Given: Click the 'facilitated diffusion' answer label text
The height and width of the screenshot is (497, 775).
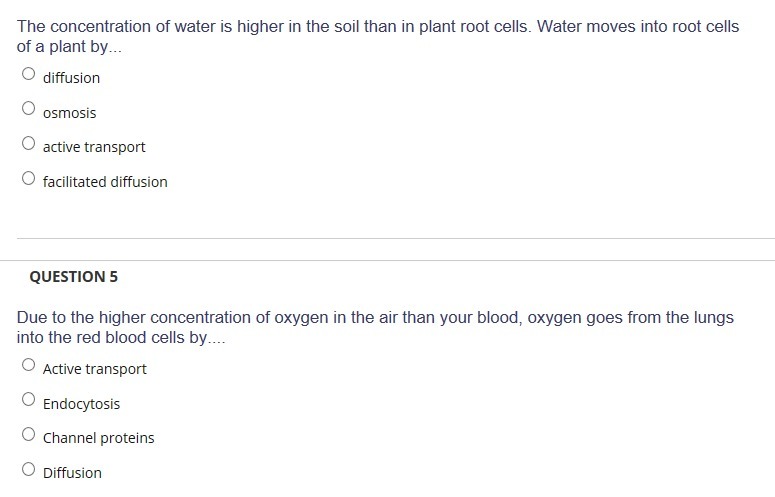Looking at the screenshot, I should click(x=105, y=182).
